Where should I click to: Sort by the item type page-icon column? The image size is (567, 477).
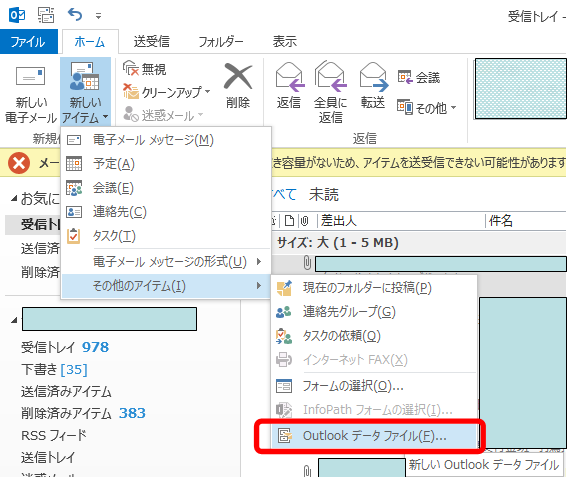point(289,221)
